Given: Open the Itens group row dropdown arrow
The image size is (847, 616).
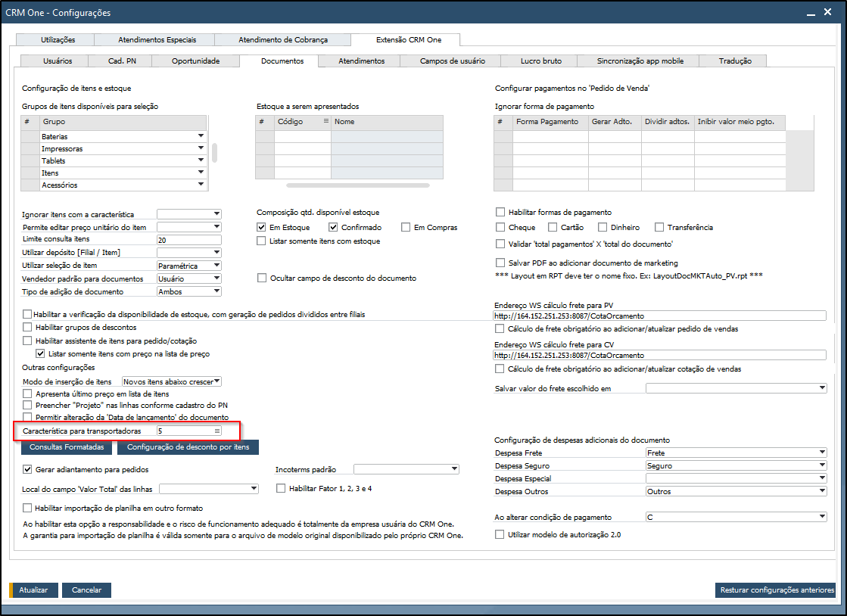Looking at the screenshot, I should pos(201,173).
